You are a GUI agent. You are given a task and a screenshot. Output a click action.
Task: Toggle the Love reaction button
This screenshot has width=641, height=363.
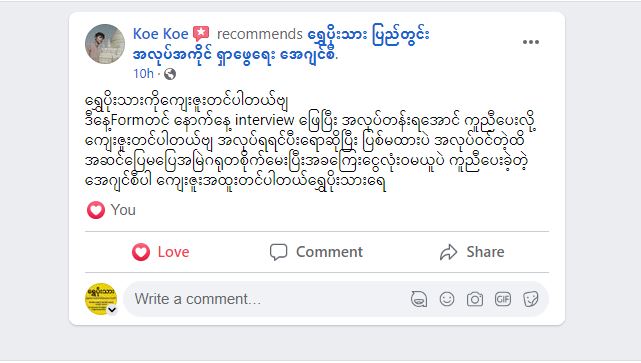pos(161,252)
